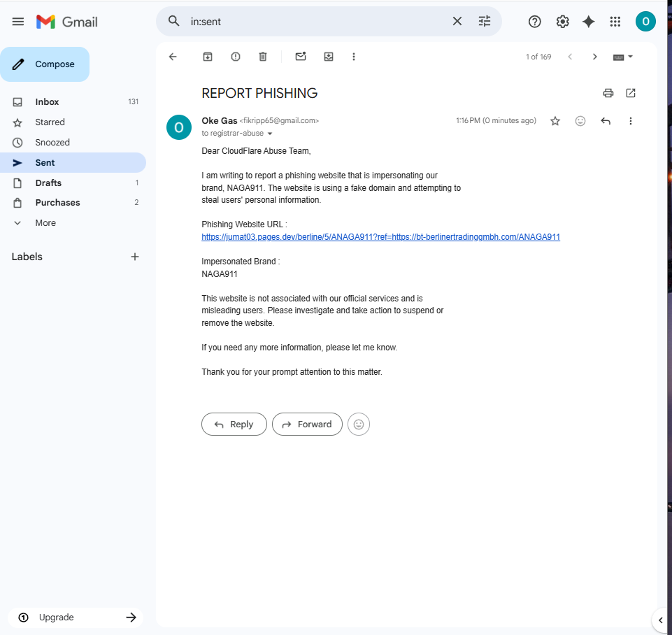Open the main menu hamburger icon

point(18,22)
